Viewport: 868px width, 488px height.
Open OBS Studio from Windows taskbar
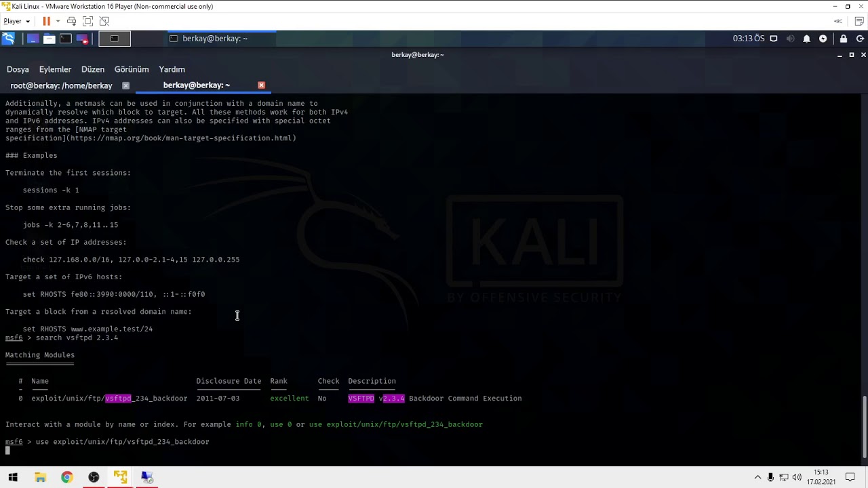94,477
